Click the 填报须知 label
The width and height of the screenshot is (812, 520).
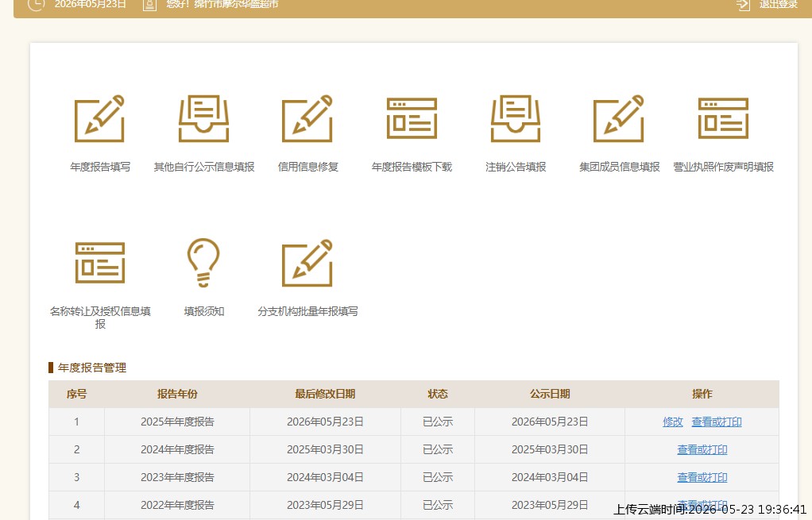click(x=204, y=311)
